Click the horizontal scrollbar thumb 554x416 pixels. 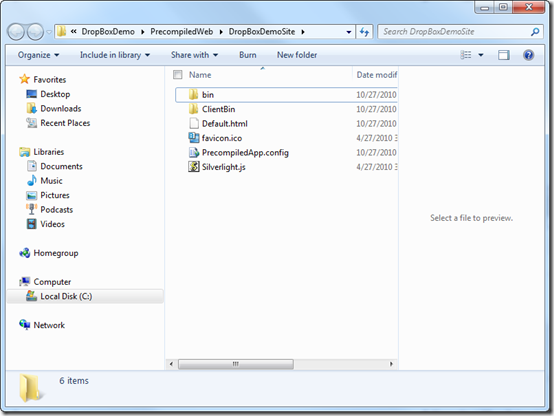[x=236, y=364]
